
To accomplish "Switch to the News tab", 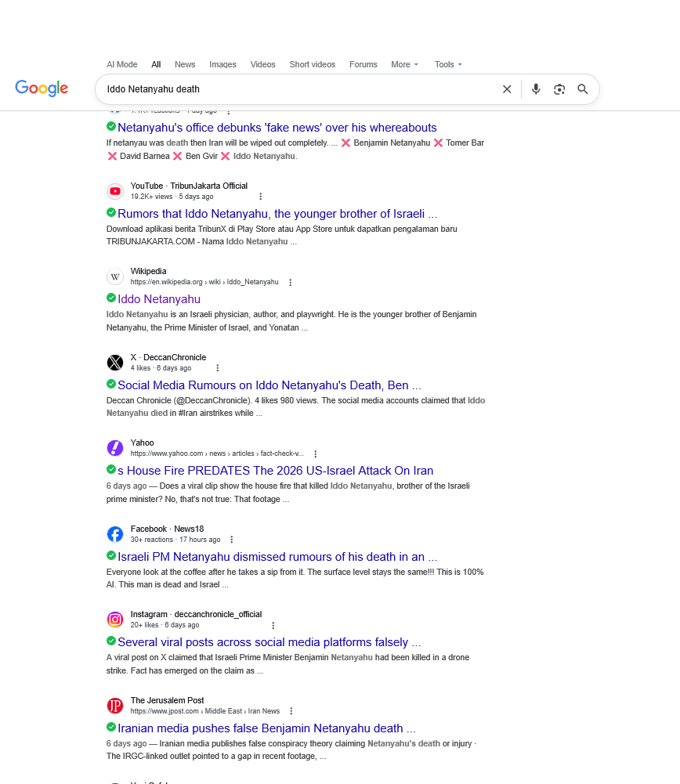I will (x=185, y=65).
